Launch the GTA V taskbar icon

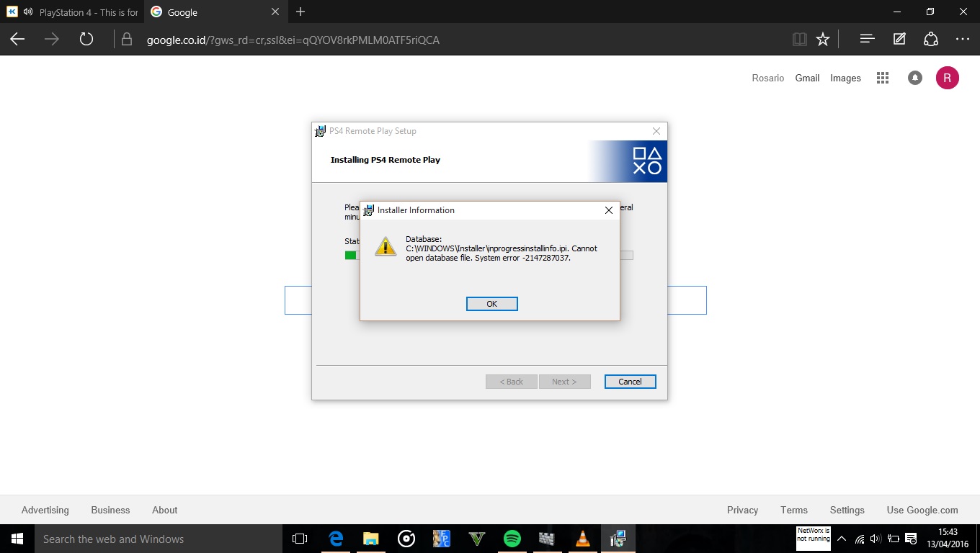476,539
